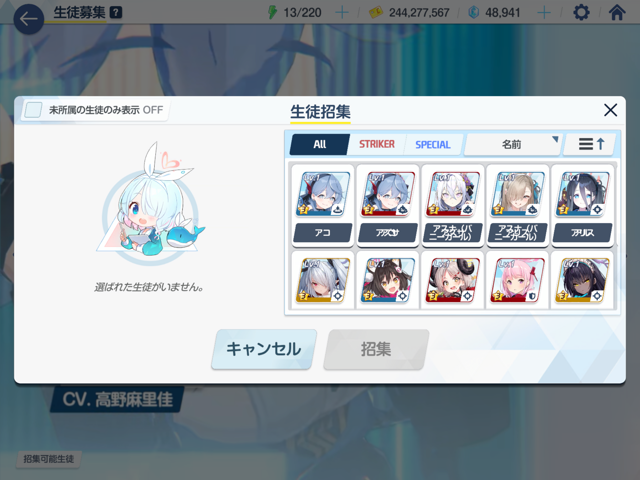
Task: Go back with the arrow icon
Action: tap(29, 19)
